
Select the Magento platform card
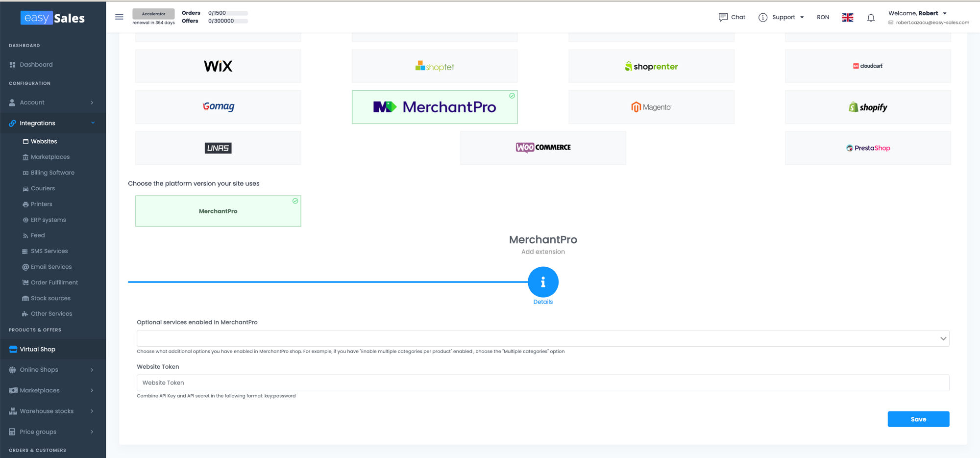(651, 107)
